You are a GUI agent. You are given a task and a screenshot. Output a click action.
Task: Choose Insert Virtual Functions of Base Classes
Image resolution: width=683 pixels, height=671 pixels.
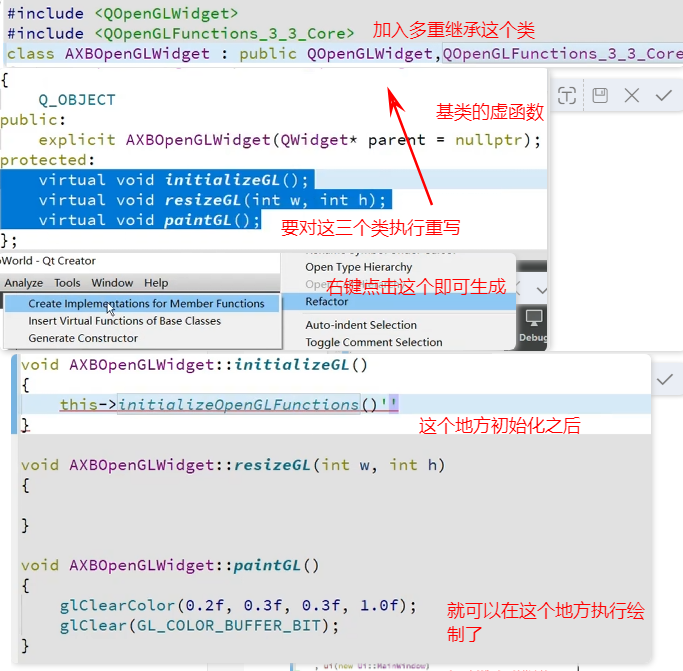[124, 321]
